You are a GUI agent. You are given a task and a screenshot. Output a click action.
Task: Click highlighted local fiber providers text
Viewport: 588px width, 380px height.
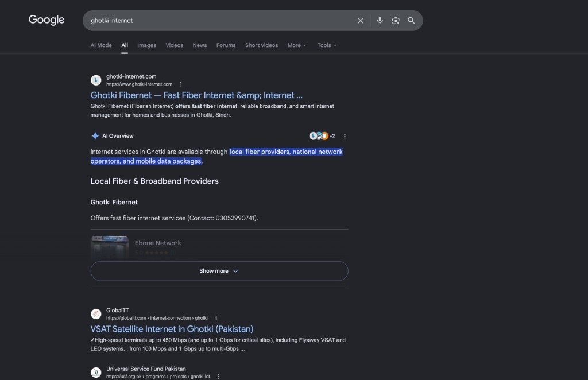(x=216, y=156)
